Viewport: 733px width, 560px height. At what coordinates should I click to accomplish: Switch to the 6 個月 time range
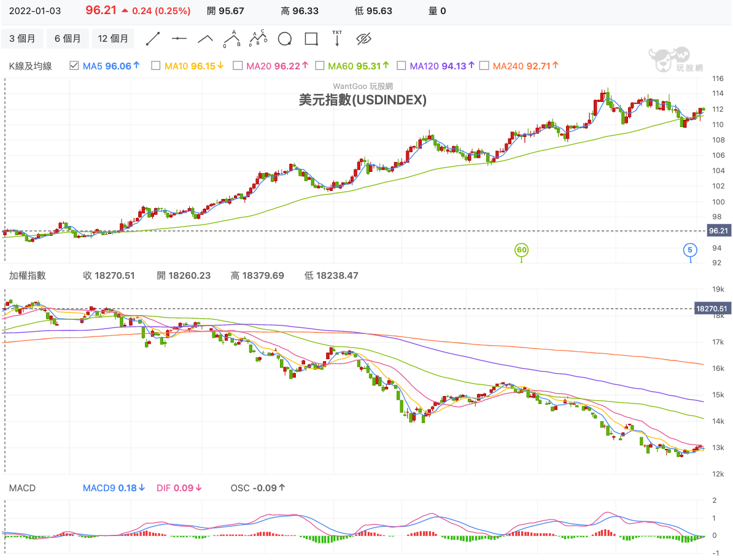tap(68, 39)
